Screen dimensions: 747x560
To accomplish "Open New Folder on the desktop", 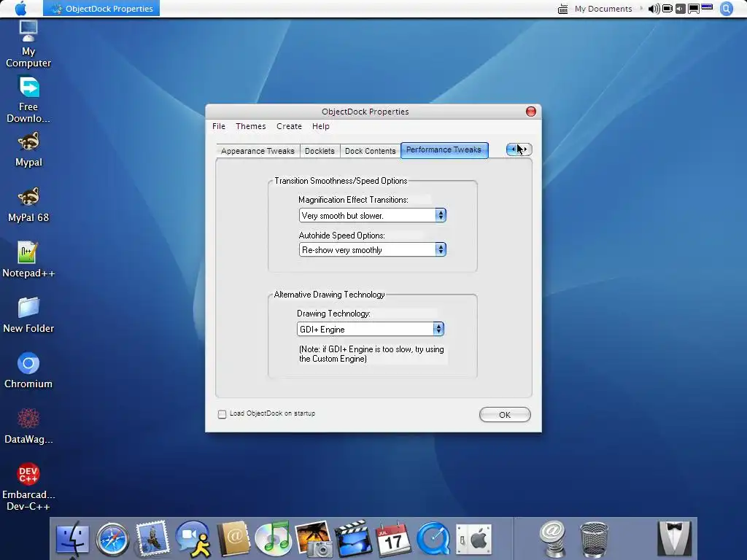I will click(x=28, y=315).
